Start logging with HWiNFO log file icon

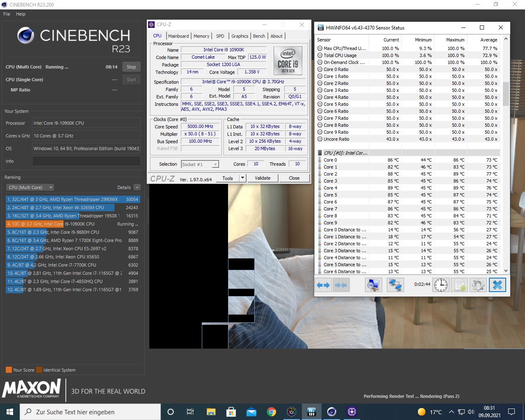459,285
